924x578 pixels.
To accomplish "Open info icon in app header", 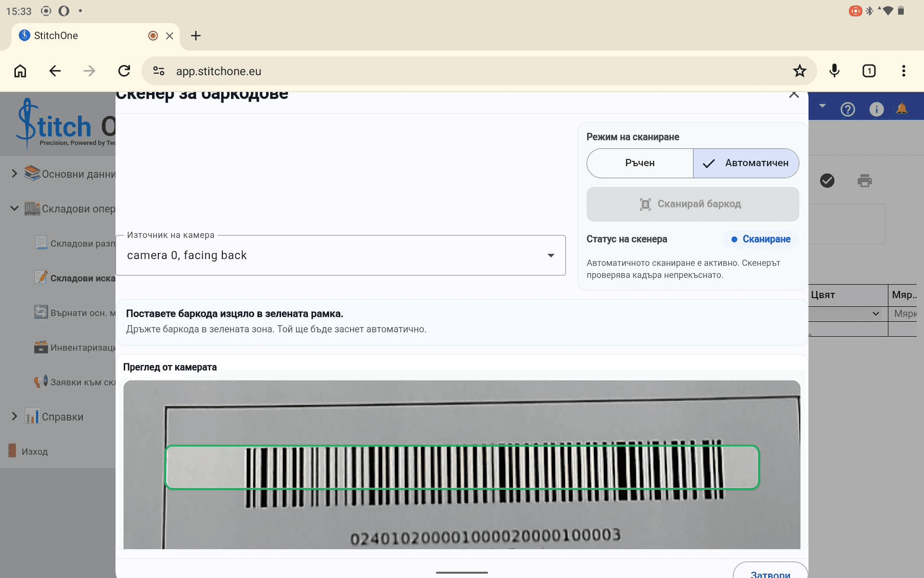I will pos(876,110).
